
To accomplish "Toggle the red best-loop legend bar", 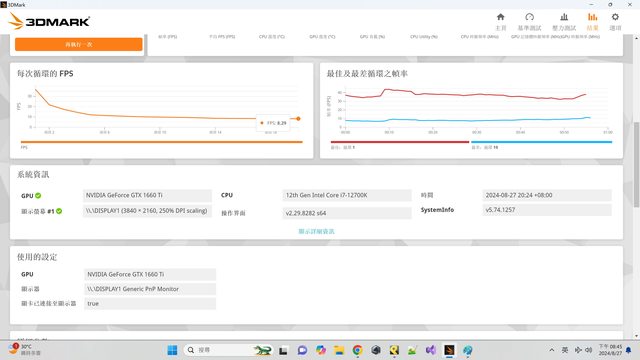I will [400, 142].
